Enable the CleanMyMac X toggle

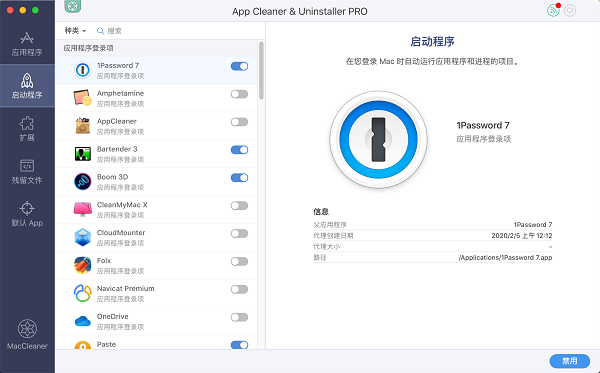(x=240, y=206)
